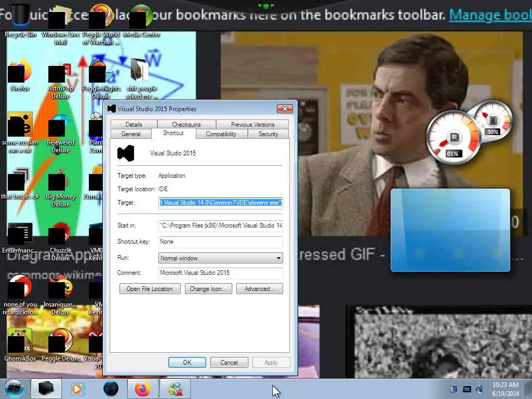The width and height of the screenshot is (532, 399).
Task: Click the network tray icon
Action: (467, 389)
